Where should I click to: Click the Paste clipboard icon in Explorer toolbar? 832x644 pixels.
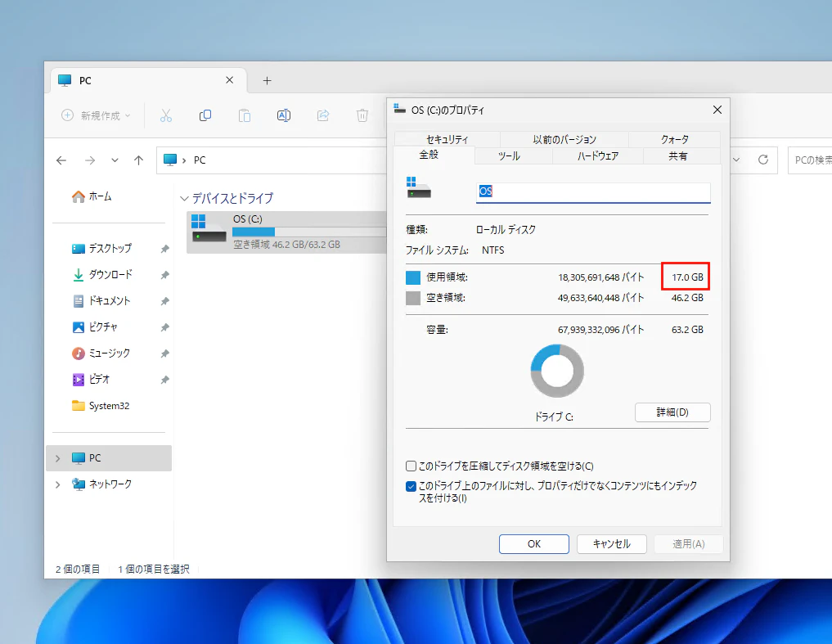coord(245,115)
